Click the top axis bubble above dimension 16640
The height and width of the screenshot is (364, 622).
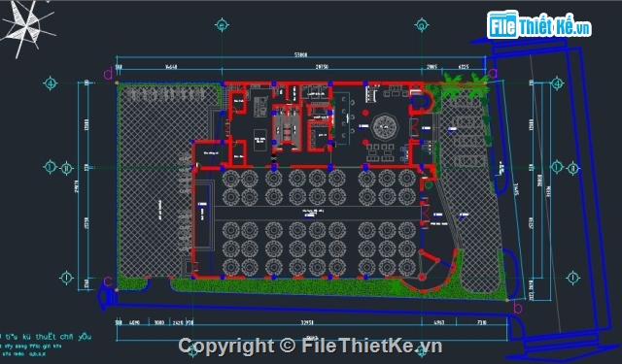[x=222, y=25]
